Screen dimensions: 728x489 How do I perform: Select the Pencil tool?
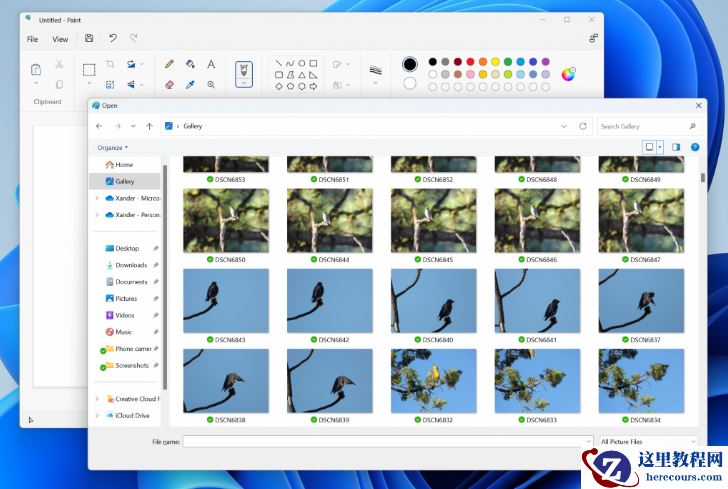pos(169,64)
